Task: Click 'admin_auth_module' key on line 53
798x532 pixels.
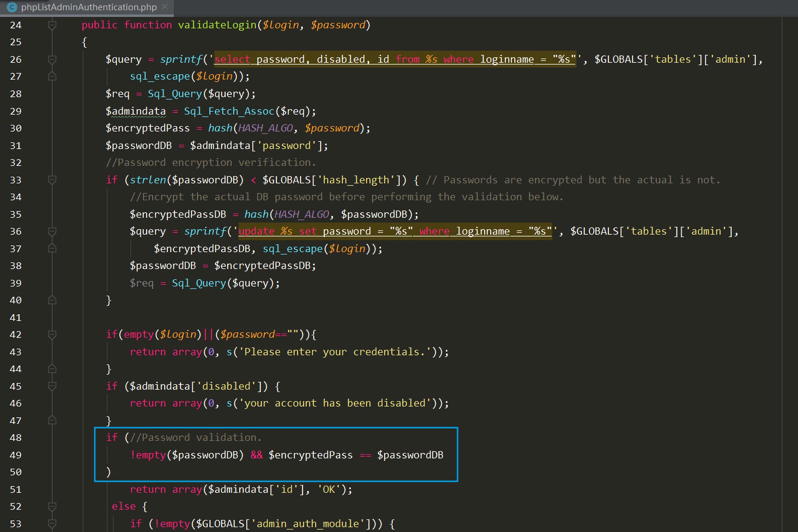Action: click(308, 524)
